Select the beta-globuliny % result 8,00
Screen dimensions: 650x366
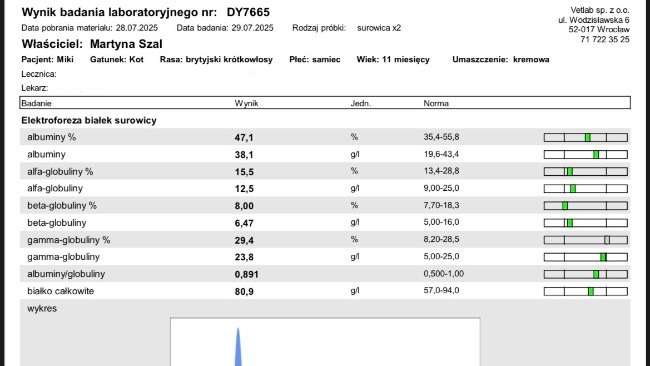tap(244, 206)
